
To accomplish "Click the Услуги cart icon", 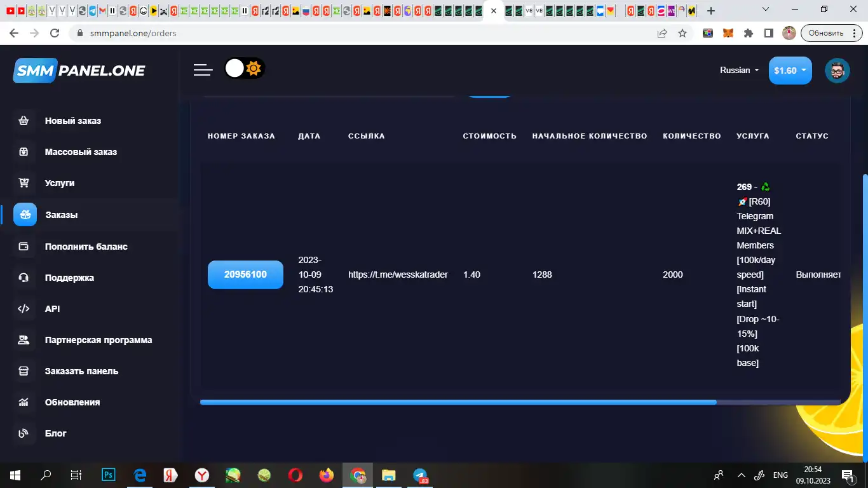I will 24,183.
